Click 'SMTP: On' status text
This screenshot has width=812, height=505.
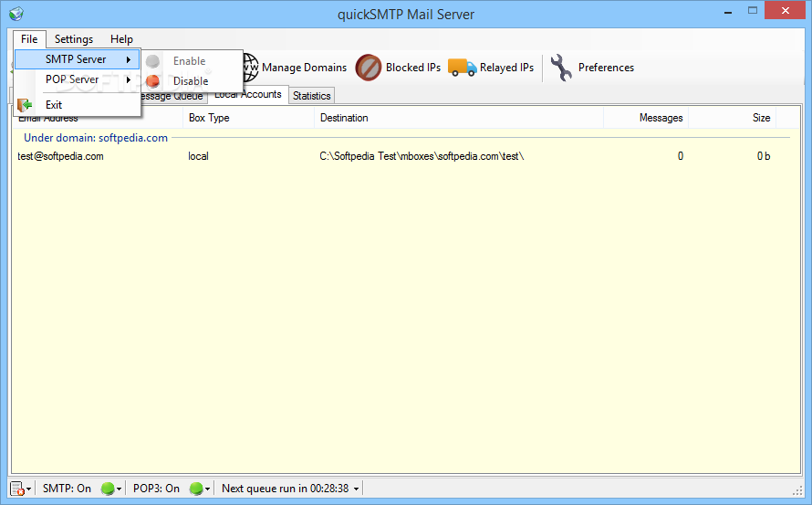[67, 489]
